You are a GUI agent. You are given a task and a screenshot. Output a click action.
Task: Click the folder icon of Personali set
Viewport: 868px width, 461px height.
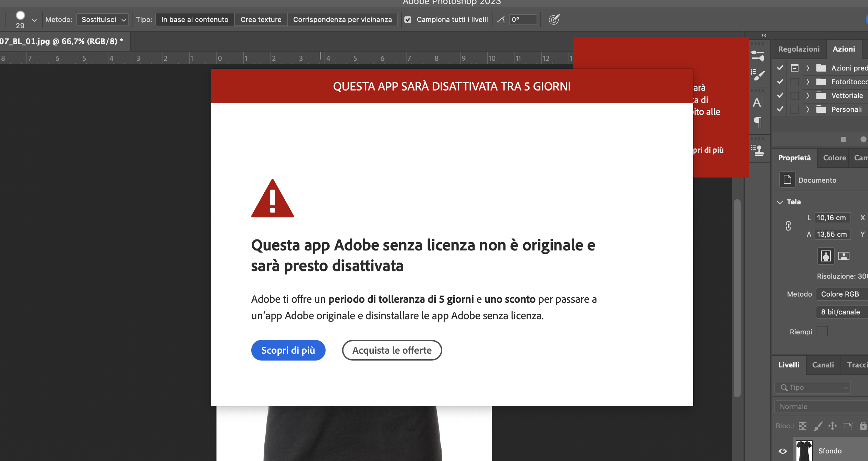pos(821,109)
